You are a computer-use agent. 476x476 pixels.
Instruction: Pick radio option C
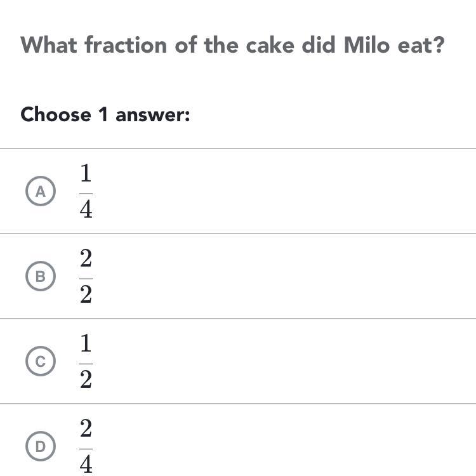41,361
